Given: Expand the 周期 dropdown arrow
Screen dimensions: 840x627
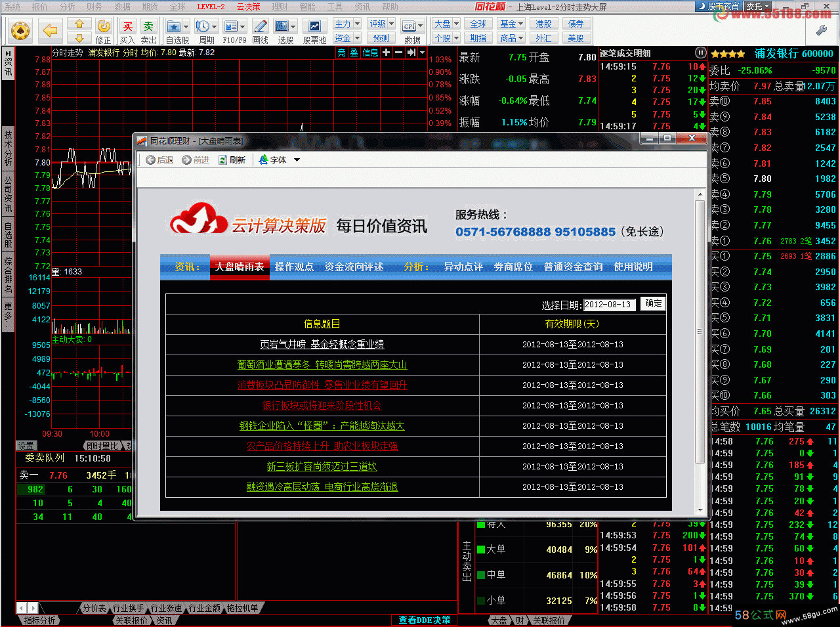Looking at the screenshot, I should pyautogui.click(x=214, y=27).
